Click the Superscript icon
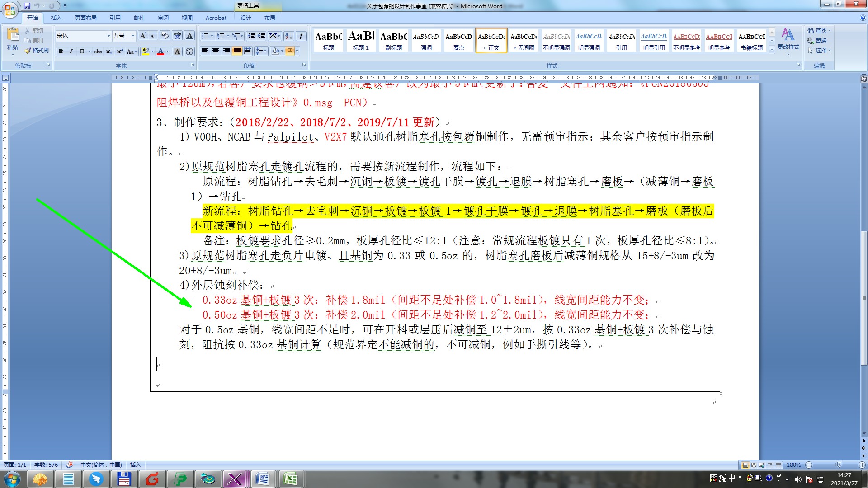This screenshot has width=868, height=488. point(119,52)
